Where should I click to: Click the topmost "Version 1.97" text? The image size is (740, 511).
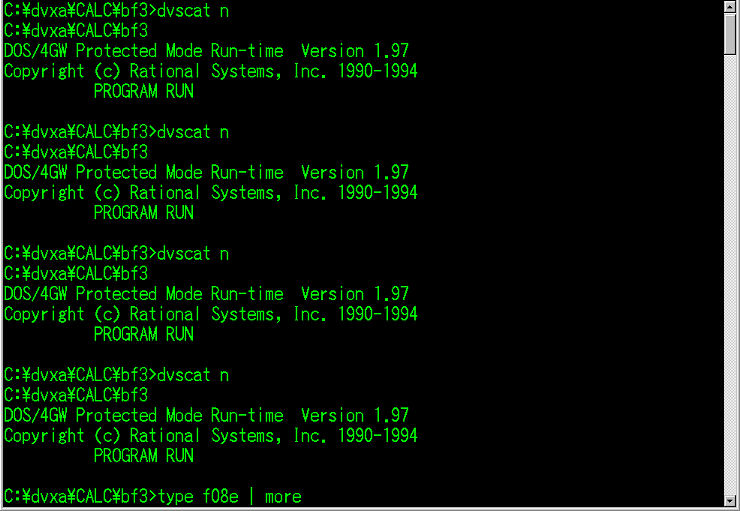pos(355,51)
